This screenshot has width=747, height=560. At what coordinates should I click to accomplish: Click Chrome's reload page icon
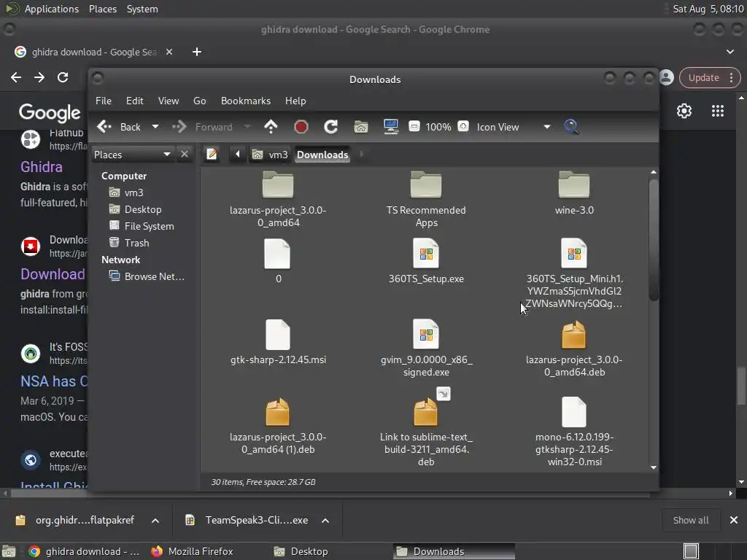tap(63, 77)
